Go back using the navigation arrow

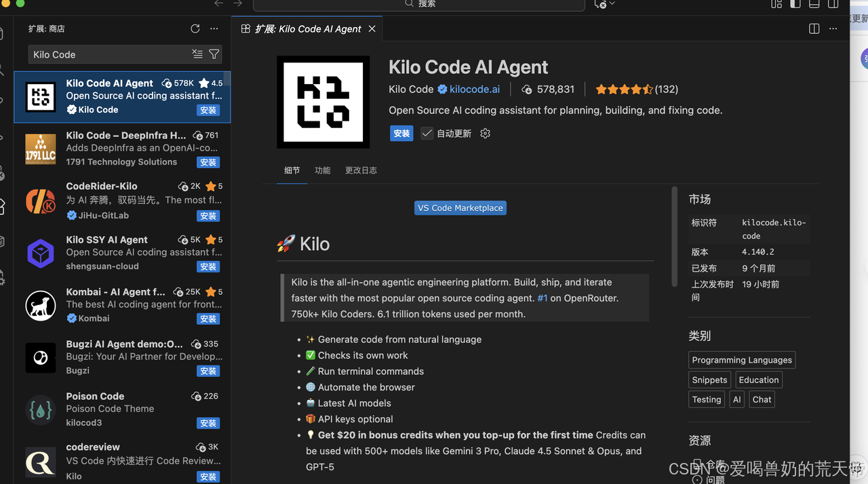(x=218, y=3)
